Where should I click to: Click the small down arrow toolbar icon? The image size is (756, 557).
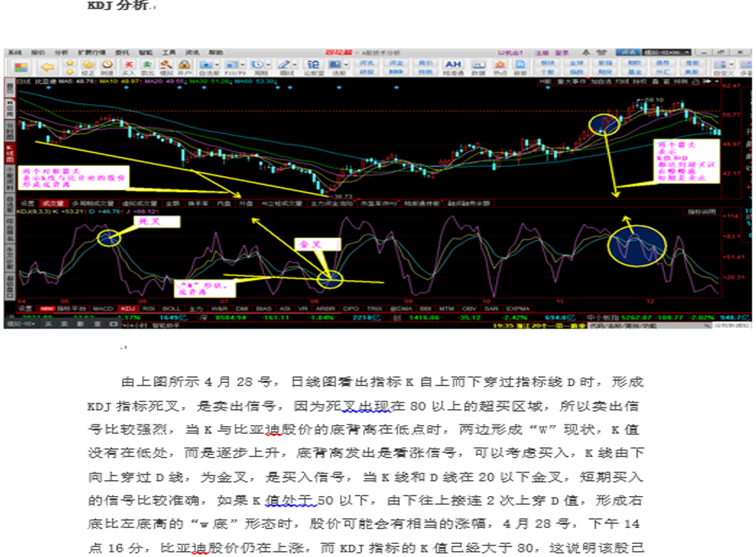coord(70,72)
